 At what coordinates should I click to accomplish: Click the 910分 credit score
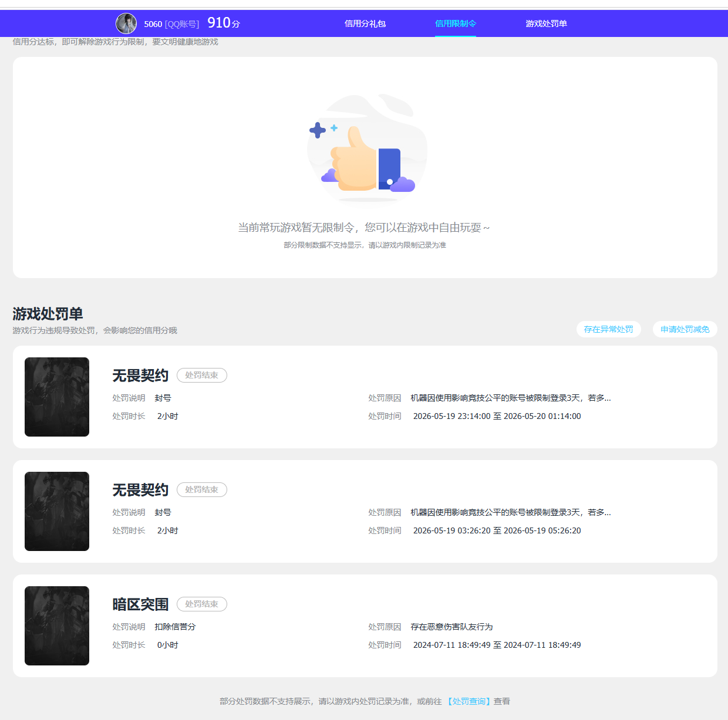click(x=224, y=23)
